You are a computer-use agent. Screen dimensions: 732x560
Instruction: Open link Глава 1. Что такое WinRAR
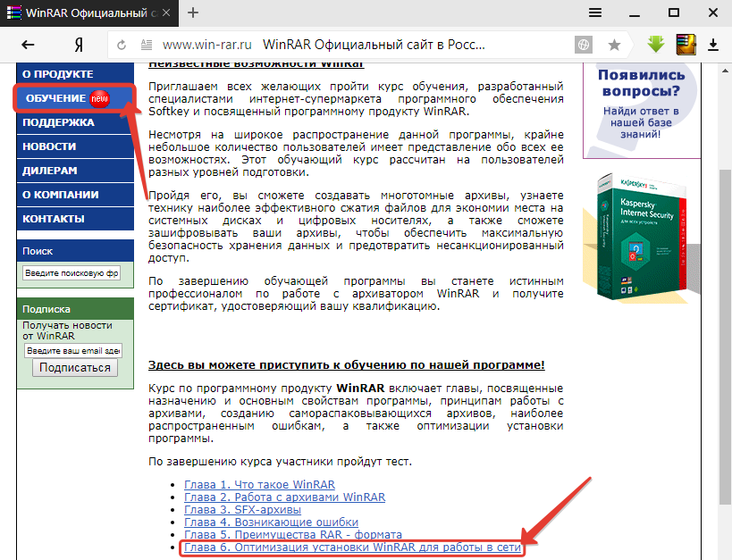coord(259,484)
